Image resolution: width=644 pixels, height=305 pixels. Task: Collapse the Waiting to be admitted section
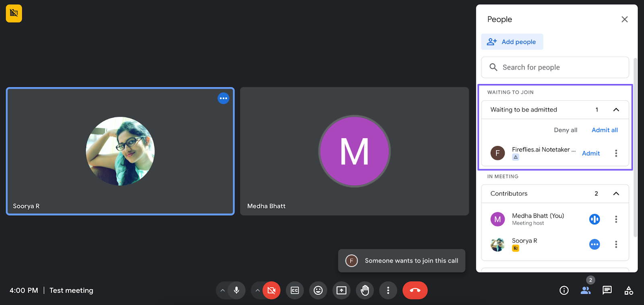[x=616, y=109]
